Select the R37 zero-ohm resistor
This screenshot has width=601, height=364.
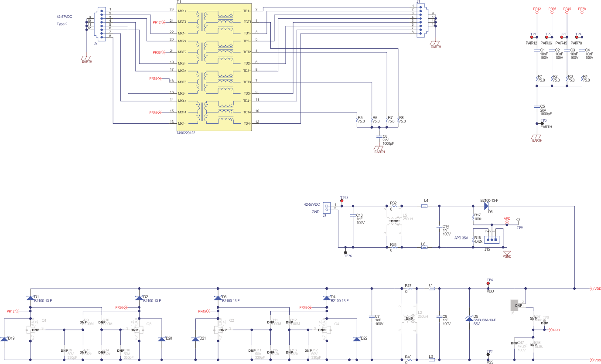point(409,289)
